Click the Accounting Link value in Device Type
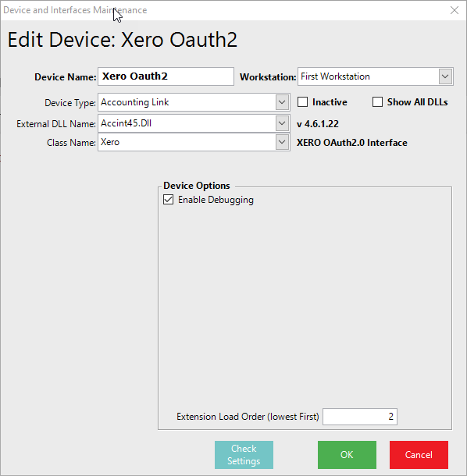Screen dimensions: 467x476 pos(134,102)
